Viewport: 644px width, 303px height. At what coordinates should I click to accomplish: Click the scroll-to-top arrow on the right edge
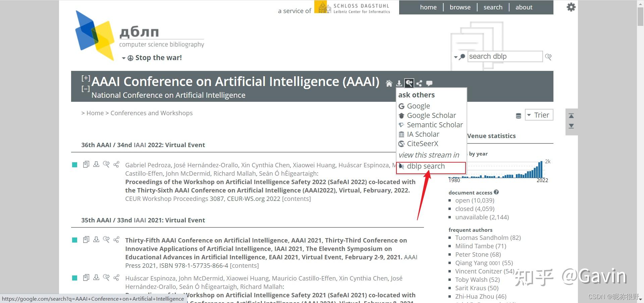[571, 116]
